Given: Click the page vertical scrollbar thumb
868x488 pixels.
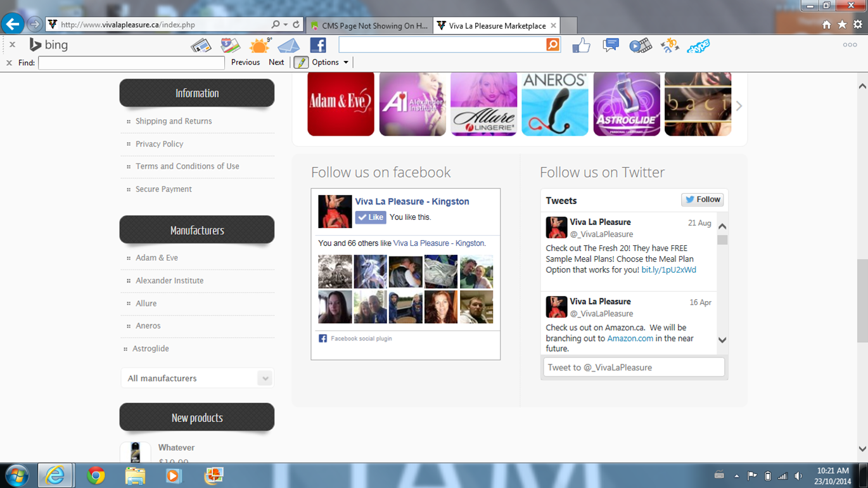Looking at the screenshot, I should pos(862,301).
